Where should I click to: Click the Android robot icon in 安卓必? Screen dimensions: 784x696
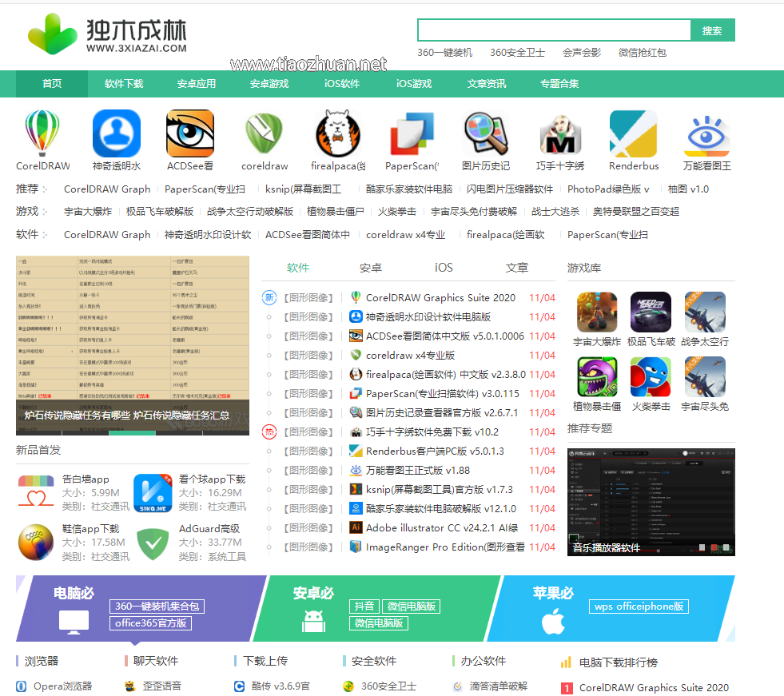(313, 621)
